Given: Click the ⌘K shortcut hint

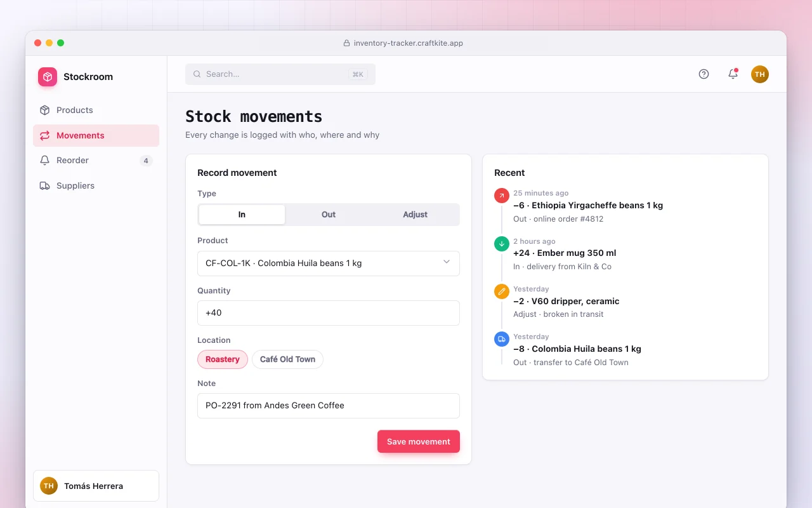Looking at the screenshot, I should (x=358, y=74).
